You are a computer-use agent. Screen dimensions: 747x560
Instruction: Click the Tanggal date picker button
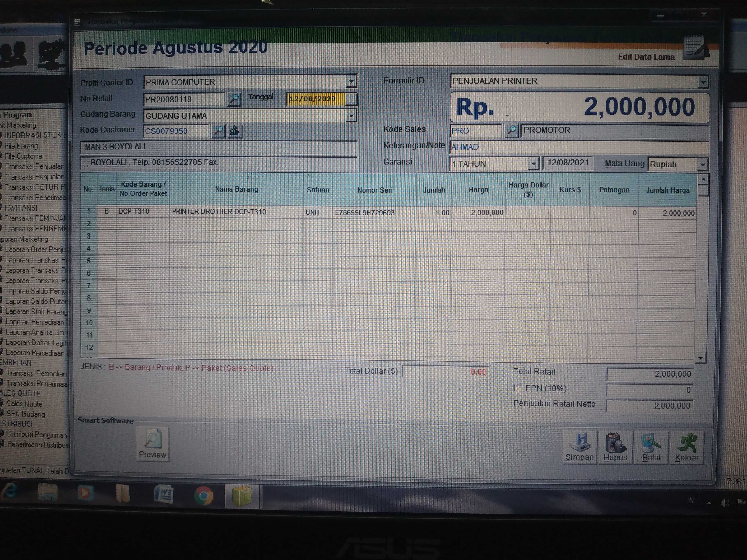point(352,99)
